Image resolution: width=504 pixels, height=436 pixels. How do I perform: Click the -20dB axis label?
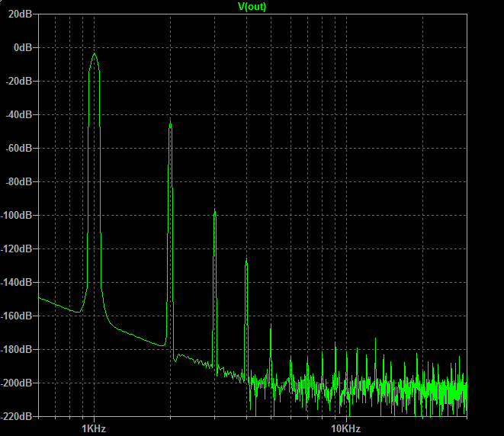pyautogui.click(x=19, y=81)
